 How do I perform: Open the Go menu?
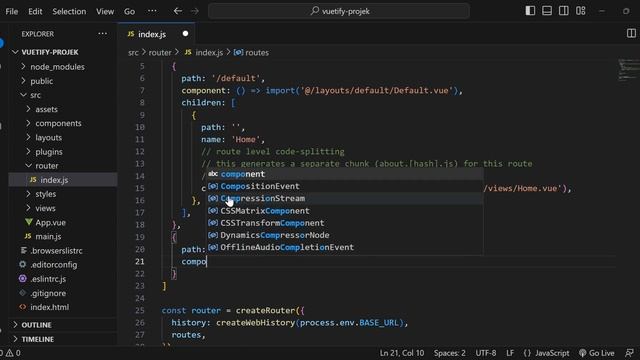129,11
